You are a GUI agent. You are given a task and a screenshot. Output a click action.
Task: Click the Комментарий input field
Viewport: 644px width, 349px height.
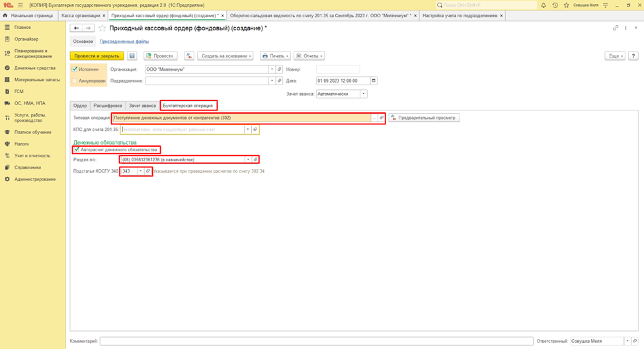point(316,341)
